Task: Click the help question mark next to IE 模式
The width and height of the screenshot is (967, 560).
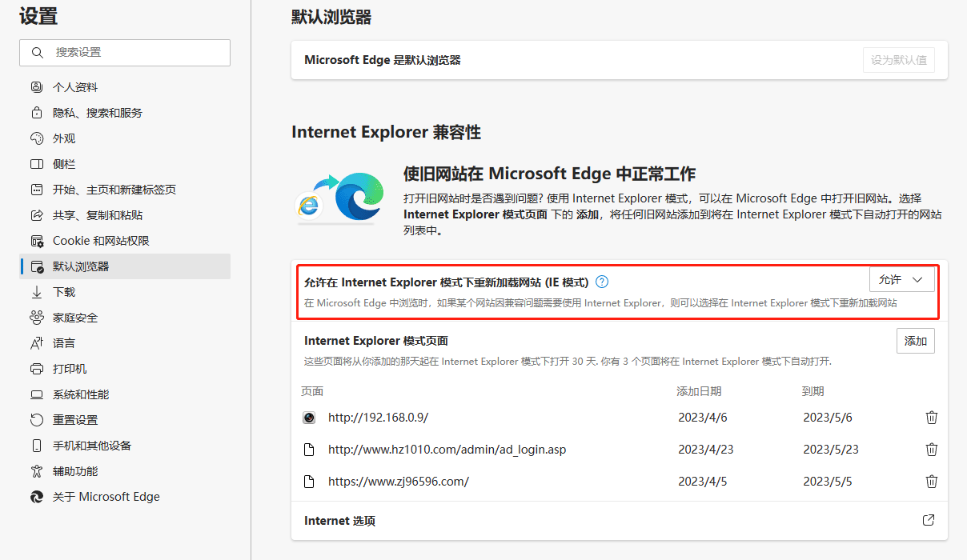Action: pyautogui.click(x=602, y=282)
